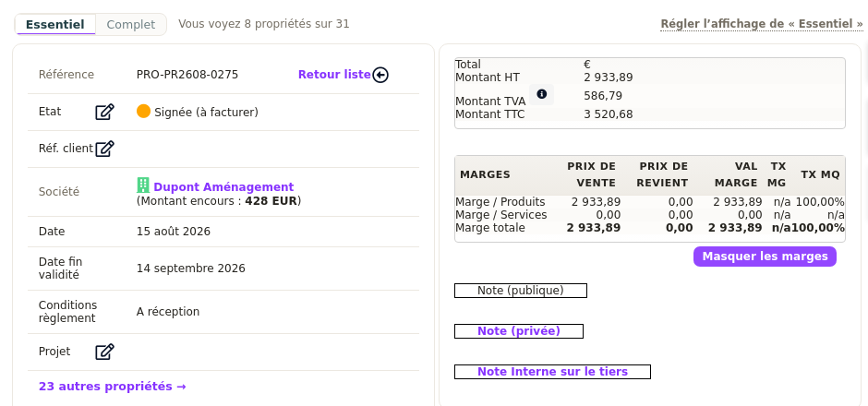
Task: Edit the Projet field pencil icon
Action: coord(104,352)
